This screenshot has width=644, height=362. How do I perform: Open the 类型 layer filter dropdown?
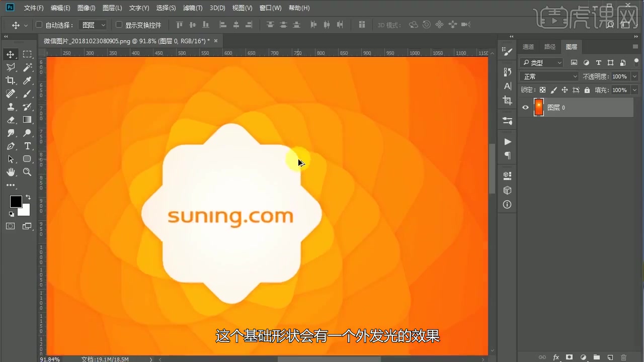tap(541, 62)
